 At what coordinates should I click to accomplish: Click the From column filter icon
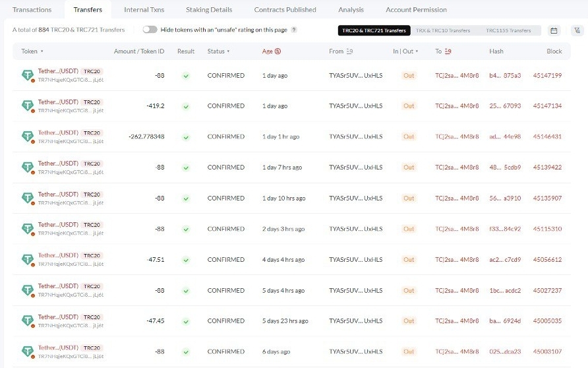(349, 51)
